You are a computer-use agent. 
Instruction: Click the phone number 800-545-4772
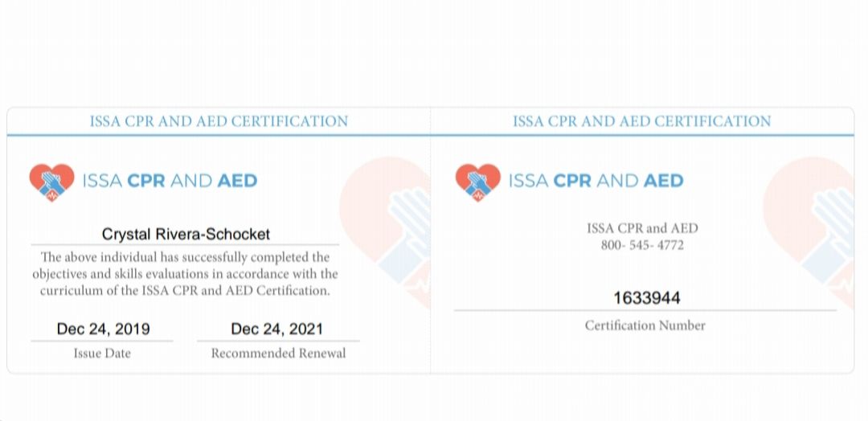point(642,244)
